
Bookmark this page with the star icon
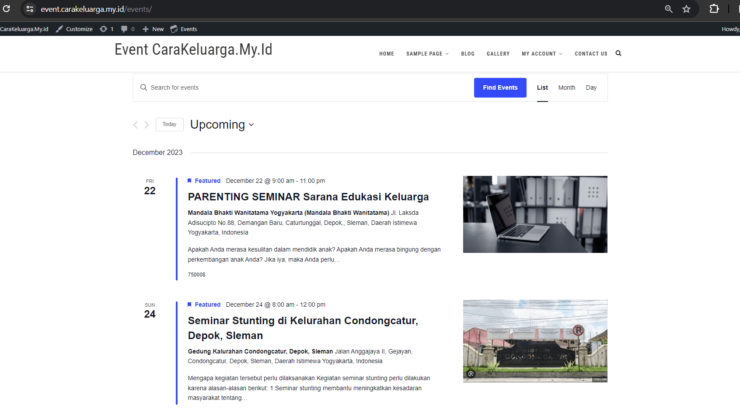[686, 9]
